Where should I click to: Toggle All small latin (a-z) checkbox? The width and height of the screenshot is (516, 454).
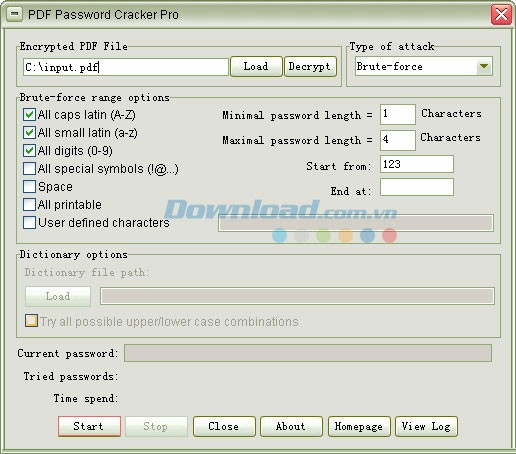coord(29,133)
